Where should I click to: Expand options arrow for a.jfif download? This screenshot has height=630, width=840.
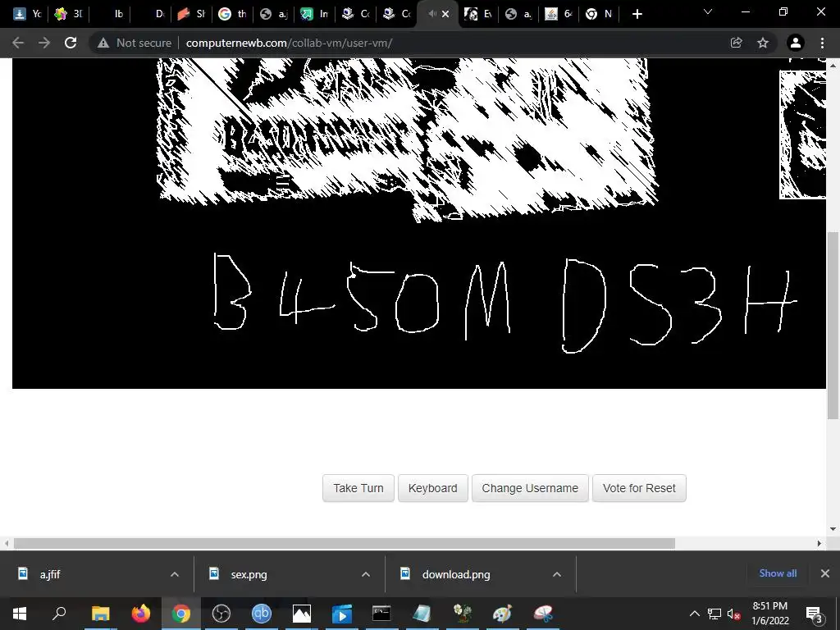tap(175, 574)
